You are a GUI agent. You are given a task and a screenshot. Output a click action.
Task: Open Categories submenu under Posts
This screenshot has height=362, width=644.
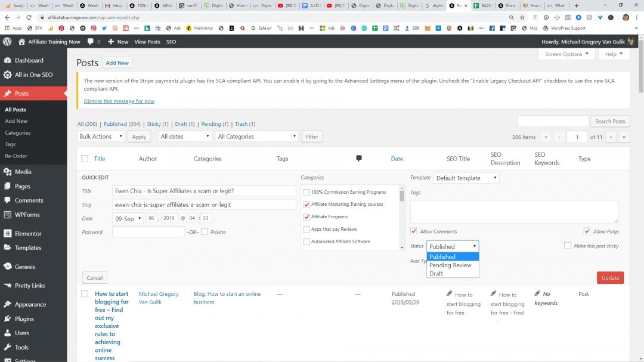18,133
